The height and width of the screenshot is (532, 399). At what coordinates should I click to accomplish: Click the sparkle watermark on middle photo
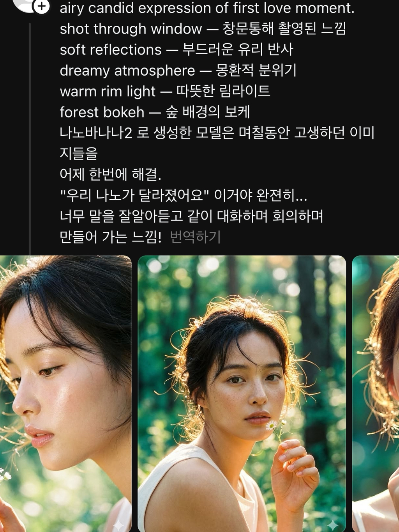point(332,525)
